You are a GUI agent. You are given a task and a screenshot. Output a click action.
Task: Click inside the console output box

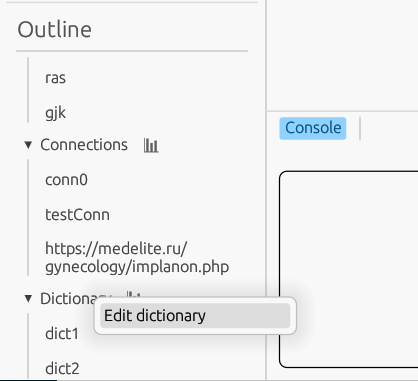[x=349, y=269]
